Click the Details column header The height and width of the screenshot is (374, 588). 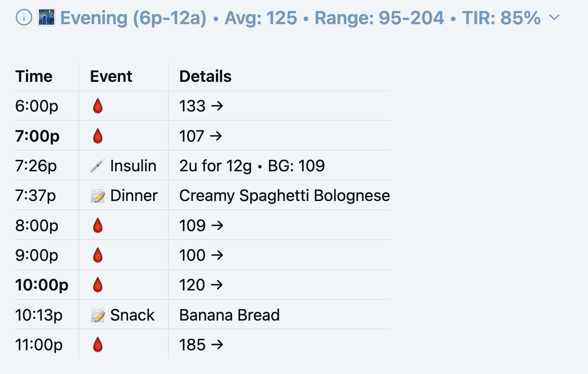205,76
